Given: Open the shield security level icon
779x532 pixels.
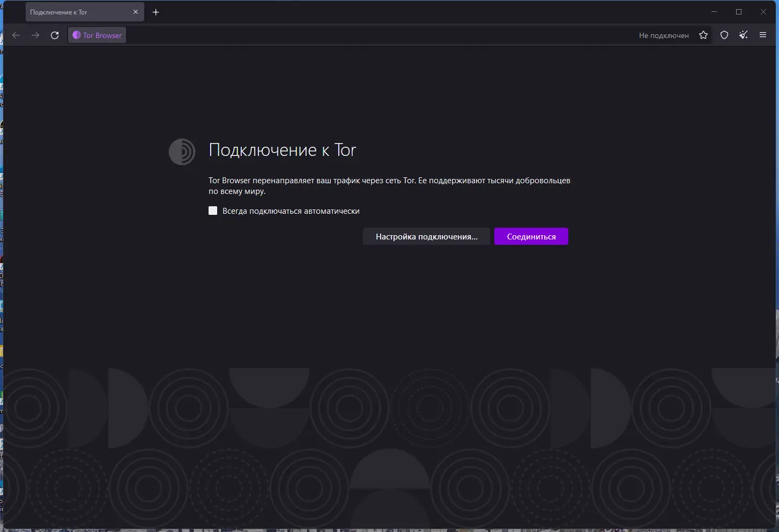Looking at the screenshot, I should [724, 35].
